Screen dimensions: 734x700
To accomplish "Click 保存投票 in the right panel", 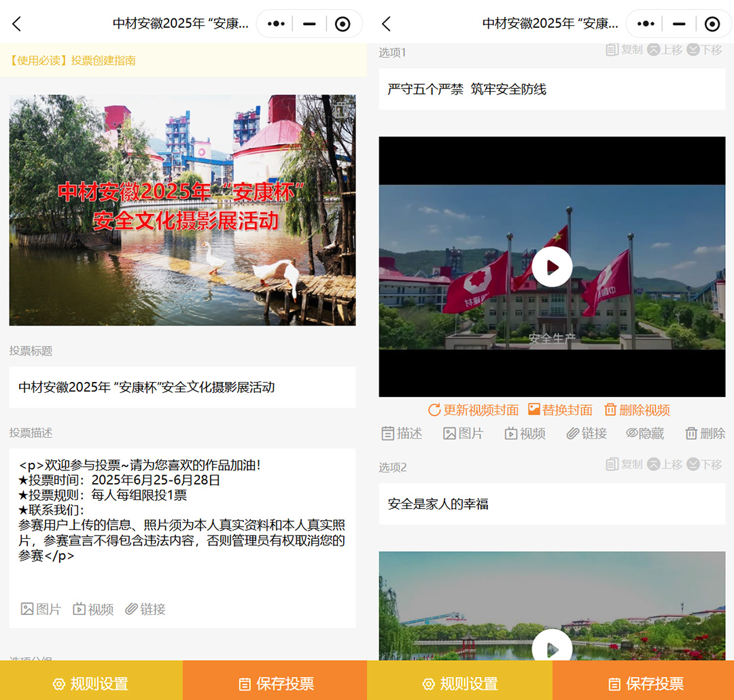I will [x=644, y=684].
